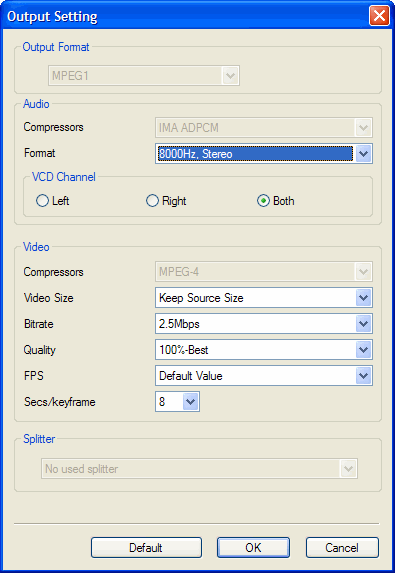Click the disabled MPEG-4 video compressor box

[264, 272]
